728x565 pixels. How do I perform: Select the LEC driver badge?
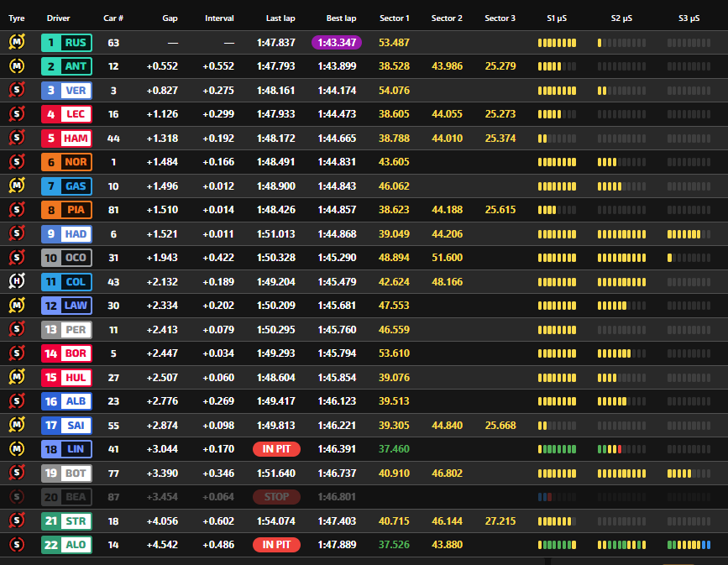(66, 114)
